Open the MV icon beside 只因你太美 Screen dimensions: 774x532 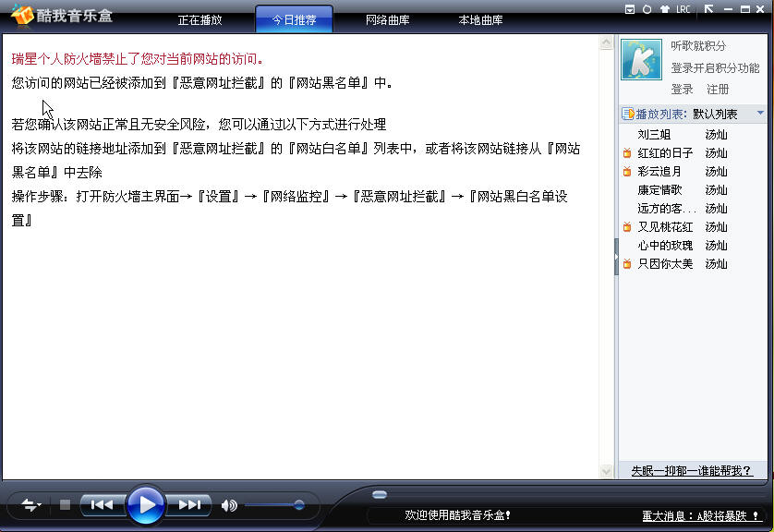627,264
